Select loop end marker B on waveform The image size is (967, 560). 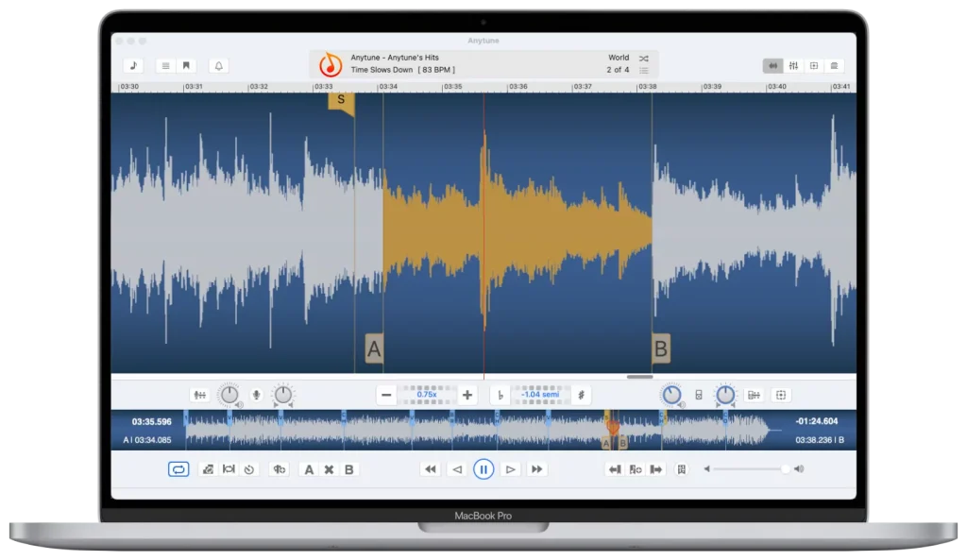coord(660,348)
